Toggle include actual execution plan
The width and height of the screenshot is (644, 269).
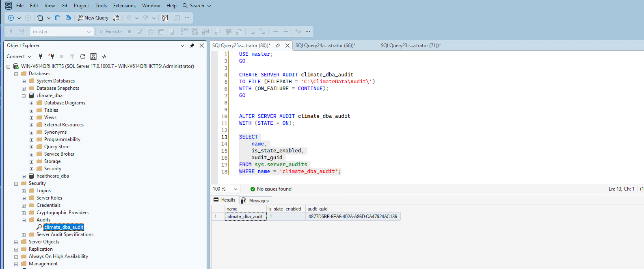pyautogui.click(x=184, y=32)
